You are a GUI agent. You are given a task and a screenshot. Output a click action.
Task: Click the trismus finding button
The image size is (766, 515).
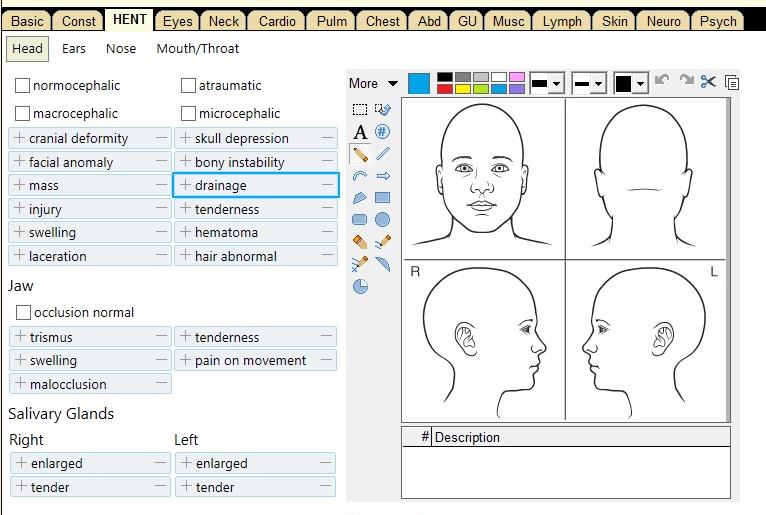pos(90,337)
